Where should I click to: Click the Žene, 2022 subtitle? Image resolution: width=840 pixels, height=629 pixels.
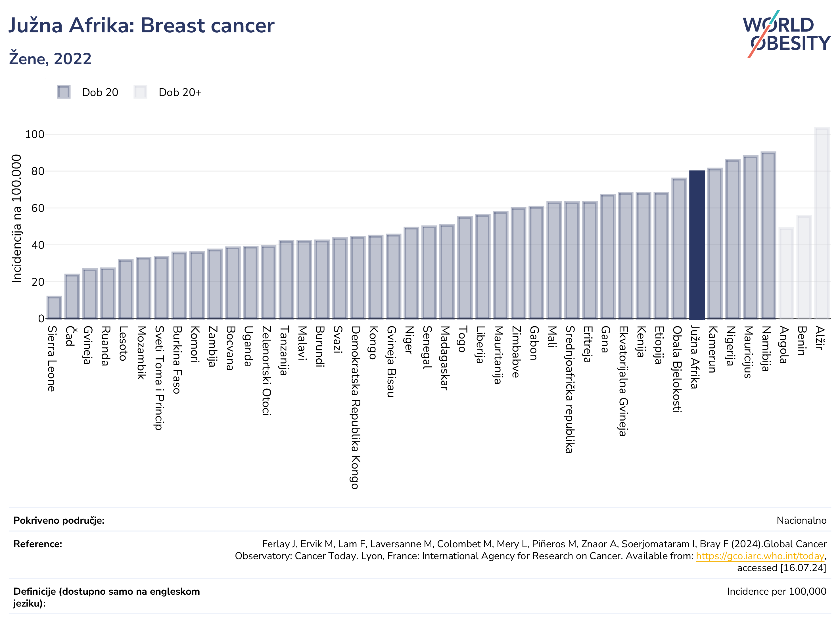click(x=50, y=58)
